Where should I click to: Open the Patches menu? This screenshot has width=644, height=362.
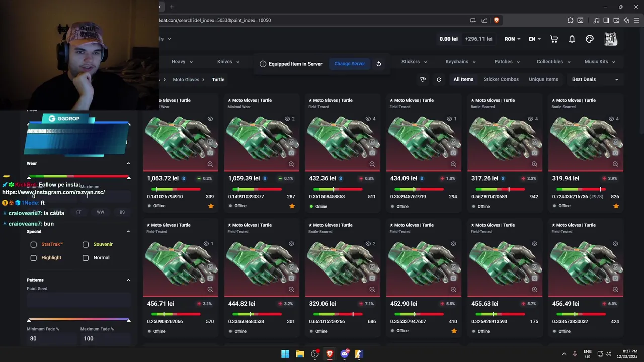[507, 62]
